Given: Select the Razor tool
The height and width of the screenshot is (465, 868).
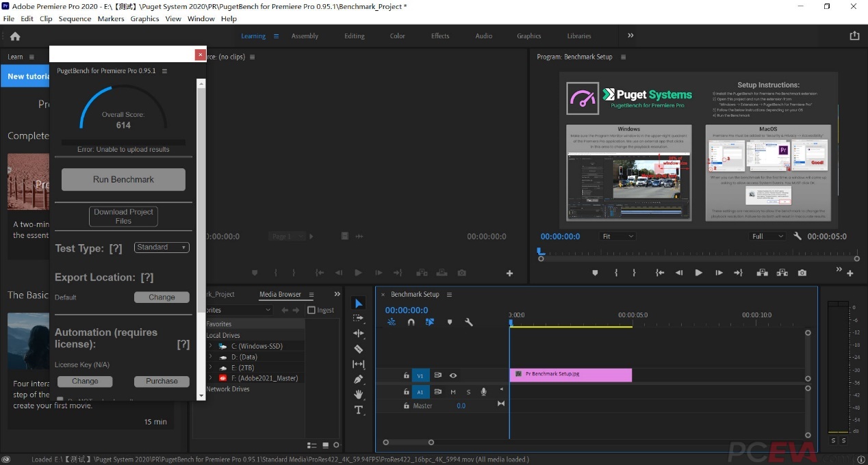Looking at the screenshot, I should pyautogui.click(x=359, y=349).
